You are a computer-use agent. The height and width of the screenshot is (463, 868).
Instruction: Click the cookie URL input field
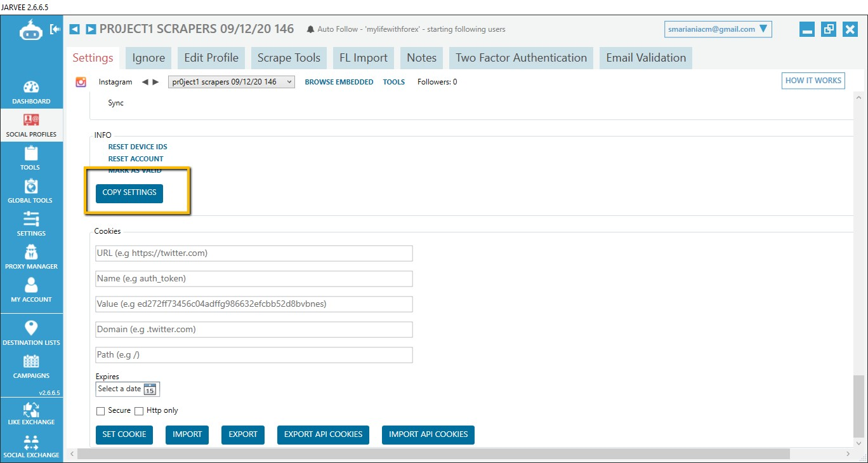tap(254, 253)
